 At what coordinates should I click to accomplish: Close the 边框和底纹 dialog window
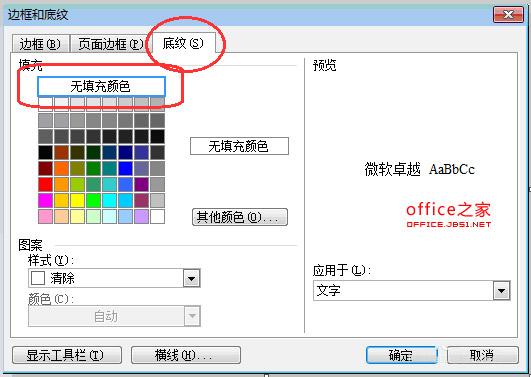[508, 15]
